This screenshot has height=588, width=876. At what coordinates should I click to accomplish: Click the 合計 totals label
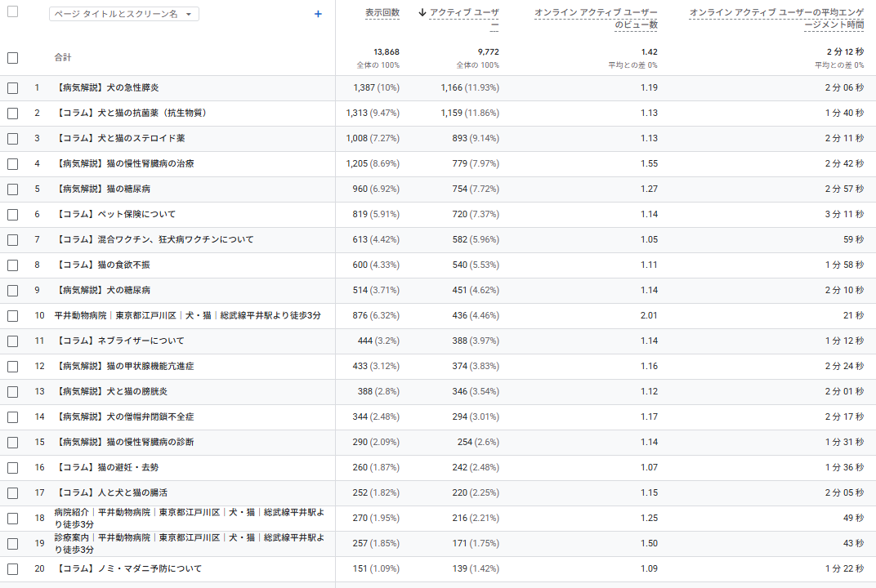point(63,57)
